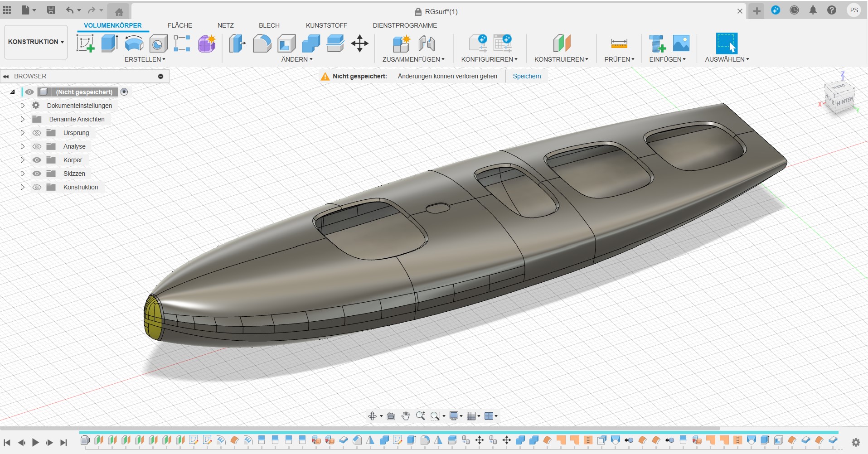Select the Shell tool icon

pos(286,43)
